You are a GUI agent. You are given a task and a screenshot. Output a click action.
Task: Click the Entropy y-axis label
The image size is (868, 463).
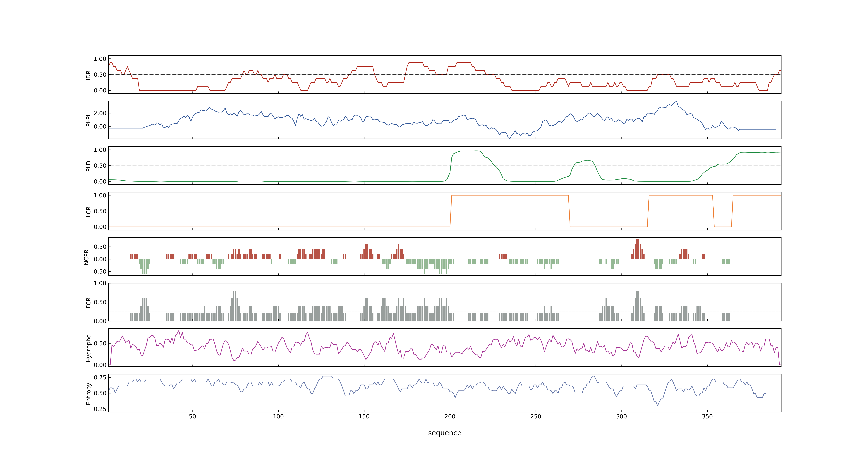(x=89, y=393)
